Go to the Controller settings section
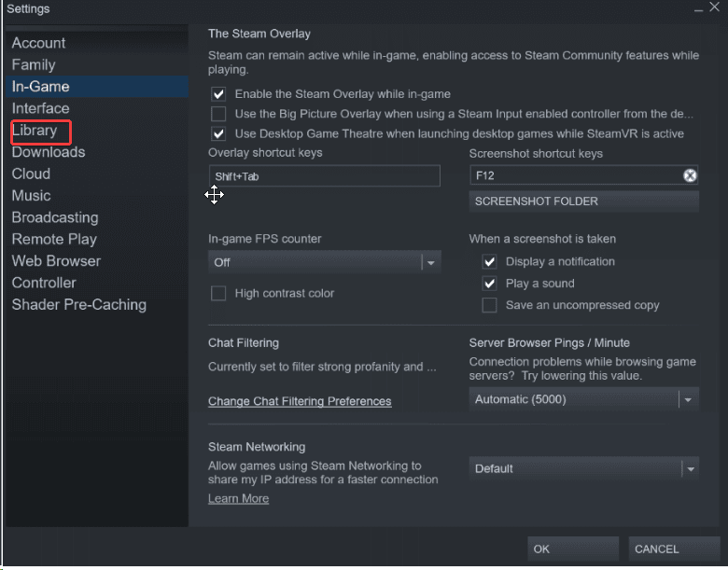The width and height of the screenshot is (728, 570). tap(44, 283)
